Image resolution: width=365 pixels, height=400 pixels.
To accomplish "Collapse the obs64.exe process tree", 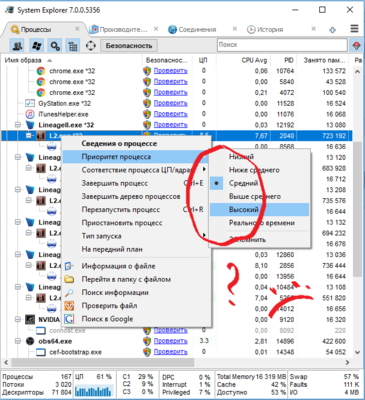I will pos(18,341).
